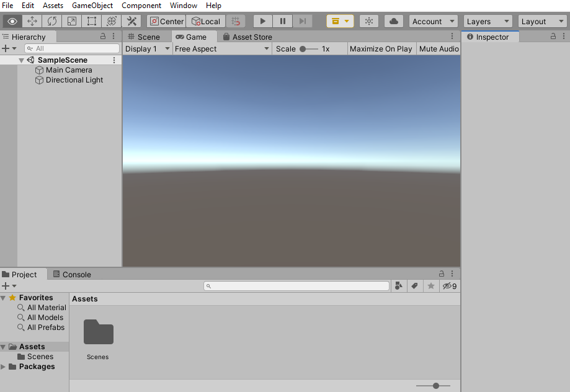Select the Rect tool
The width and height of the screenshot is (570, 392).
coord(92,22)
